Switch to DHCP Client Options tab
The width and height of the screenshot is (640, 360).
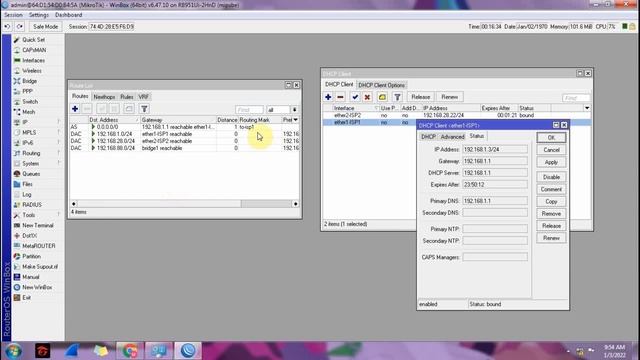(x=381, y=85)
